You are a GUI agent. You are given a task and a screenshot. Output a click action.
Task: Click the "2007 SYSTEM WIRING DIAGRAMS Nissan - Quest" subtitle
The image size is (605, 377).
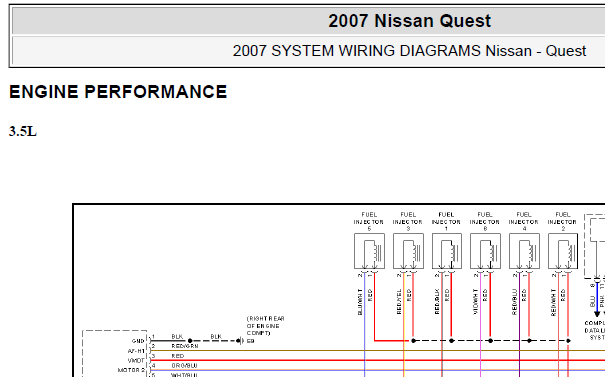tap(409, 51)
